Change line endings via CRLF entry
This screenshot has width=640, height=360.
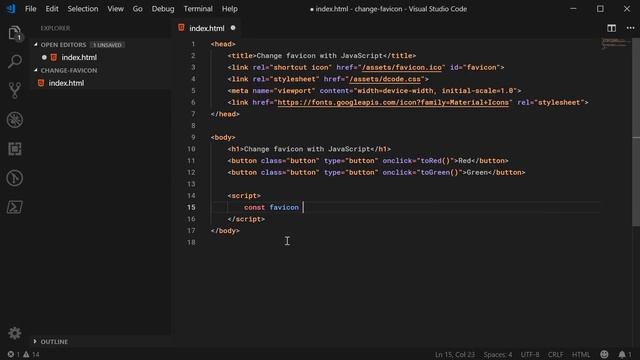[x=555, y=354]
